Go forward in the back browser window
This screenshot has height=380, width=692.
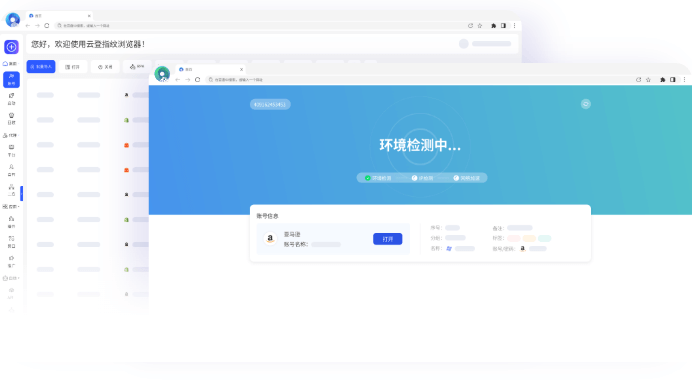coord(37,26)
